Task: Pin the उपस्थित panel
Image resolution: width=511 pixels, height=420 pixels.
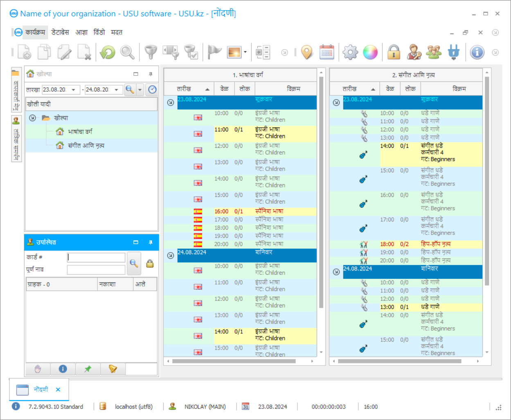Action: 151,242
